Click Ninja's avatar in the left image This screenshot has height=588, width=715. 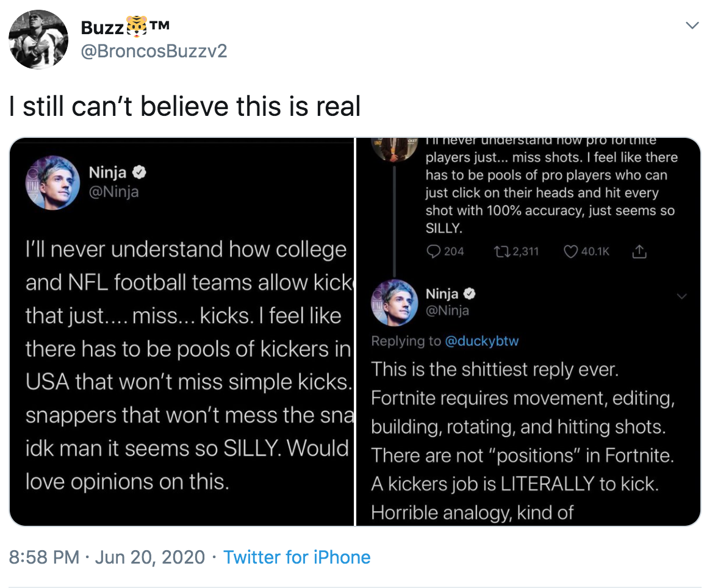(x=52, y=183)
